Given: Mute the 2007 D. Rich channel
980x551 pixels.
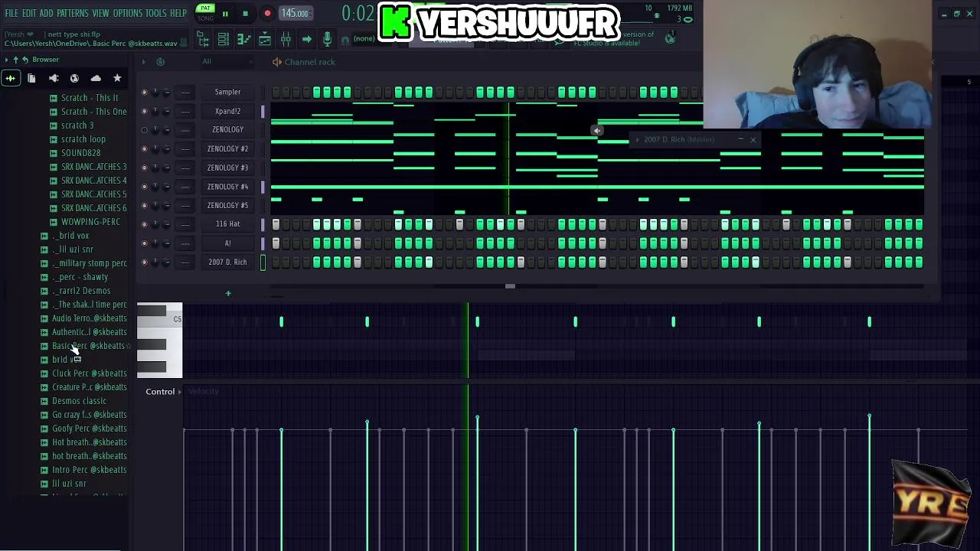Looking at the screenshot, I should click(144, 262).
